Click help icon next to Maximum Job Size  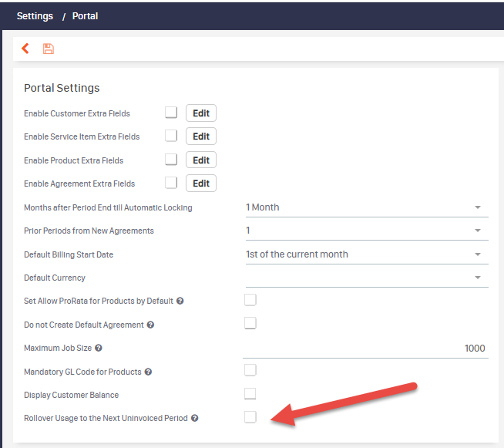click(99, 348)
